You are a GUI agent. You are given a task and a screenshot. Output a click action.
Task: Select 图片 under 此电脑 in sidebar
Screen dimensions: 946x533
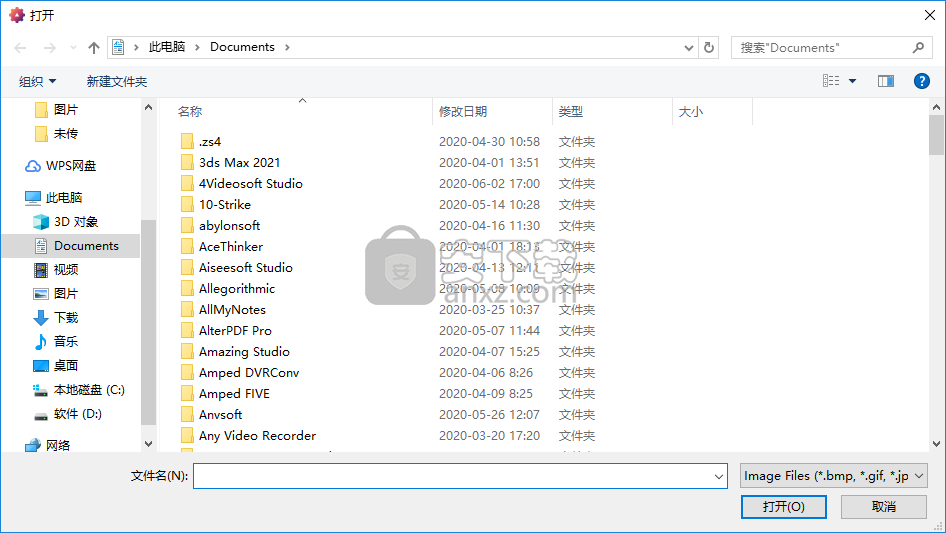[x=56, y=293]
